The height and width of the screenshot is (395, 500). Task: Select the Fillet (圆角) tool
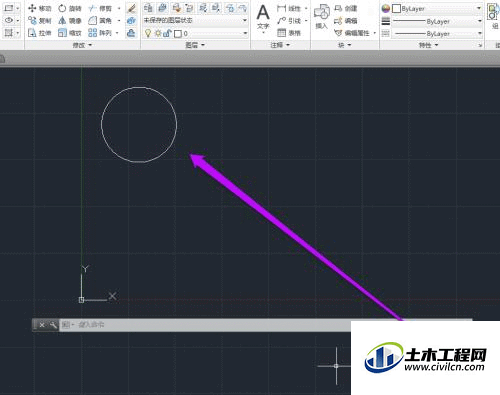(100, 21)
